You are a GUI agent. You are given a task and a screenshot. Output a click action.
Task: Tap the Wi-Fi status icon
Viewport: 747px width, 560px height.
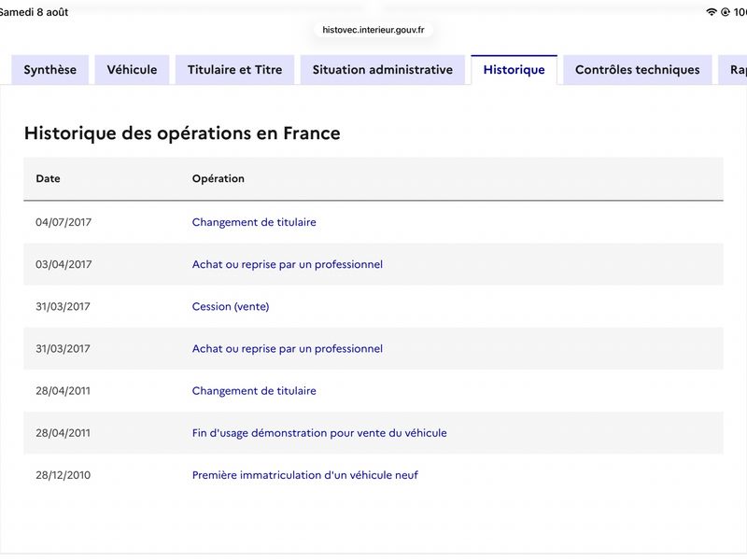(711, 12)
